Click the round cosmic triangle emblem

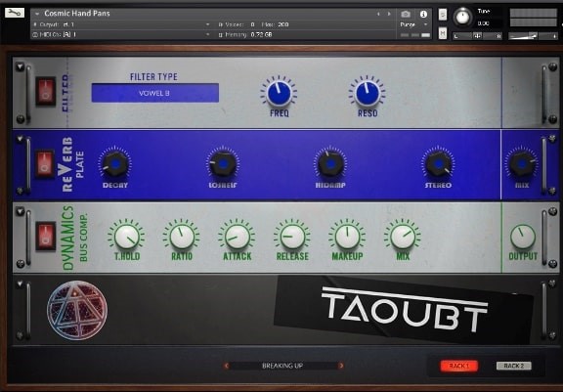click(77, 310)
